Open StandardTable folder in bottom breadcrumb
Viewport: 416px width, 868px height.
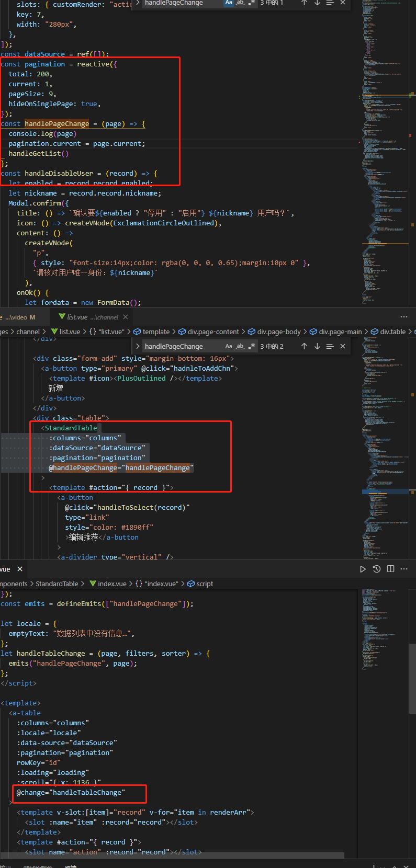click(x=57, y=584)
